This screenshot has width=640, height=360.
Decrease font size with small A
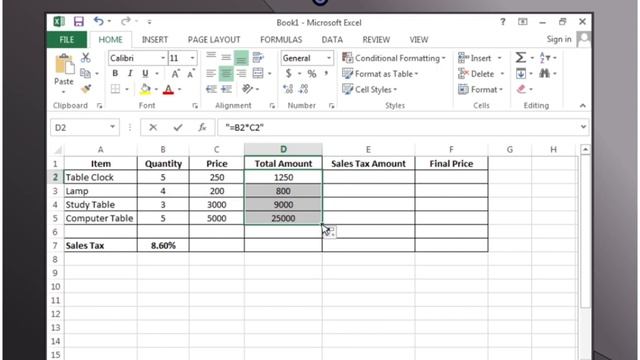click(191, 73)
